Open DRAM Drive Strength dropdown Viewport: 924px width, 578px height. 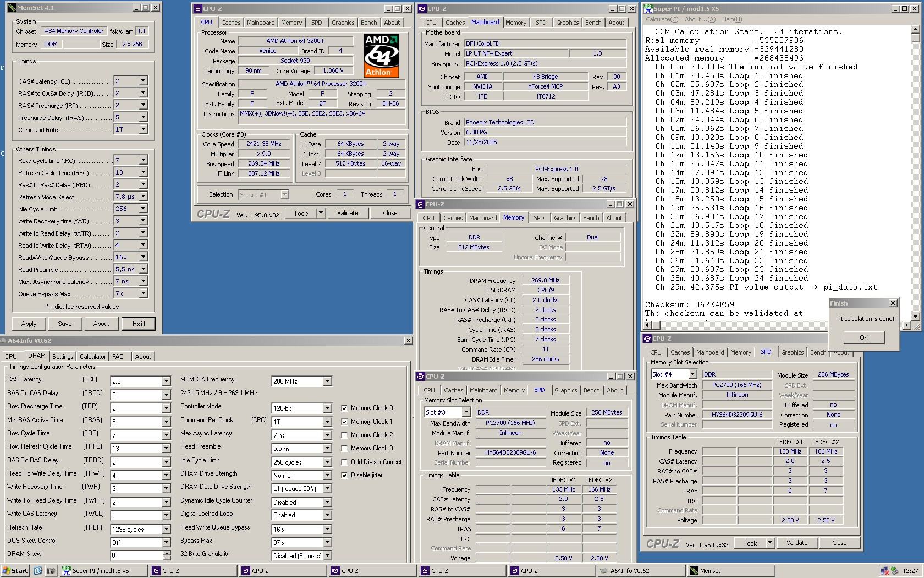tap(327, 476)
